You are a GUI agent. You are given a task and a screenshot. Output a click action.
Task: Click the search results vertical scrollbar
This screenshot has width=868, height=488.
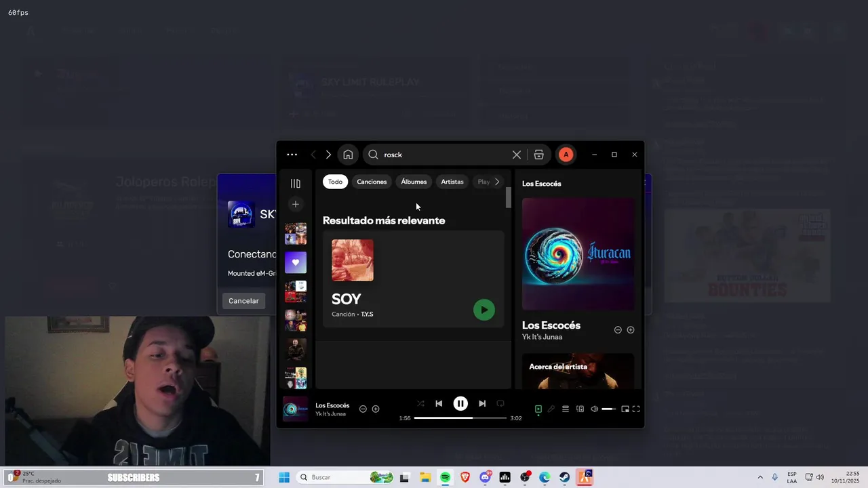(509, 198)
